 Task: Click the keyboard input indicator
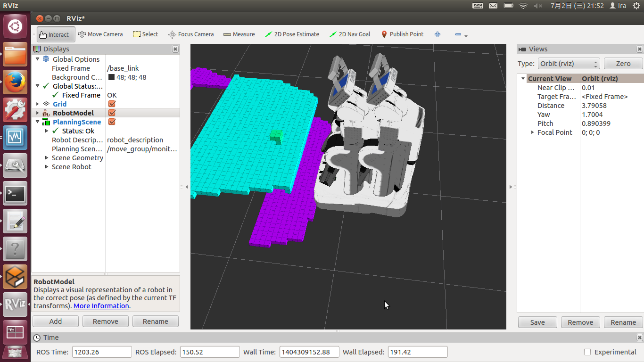click(x=478, y=6)
